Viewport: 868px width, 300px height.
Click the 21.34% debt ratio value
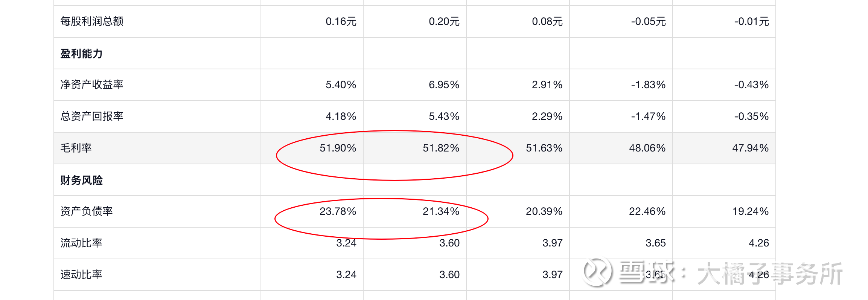pos(441,211)
